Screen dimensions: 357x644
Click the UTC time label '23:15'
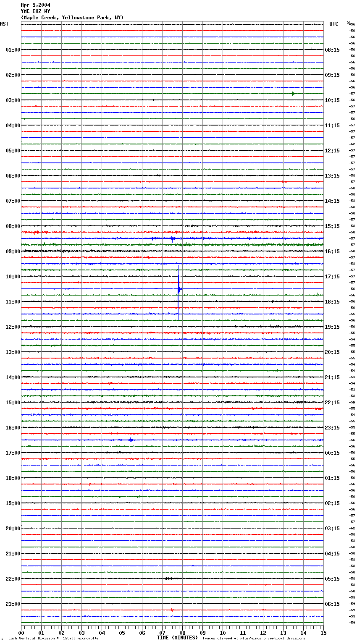pos(332,428)
